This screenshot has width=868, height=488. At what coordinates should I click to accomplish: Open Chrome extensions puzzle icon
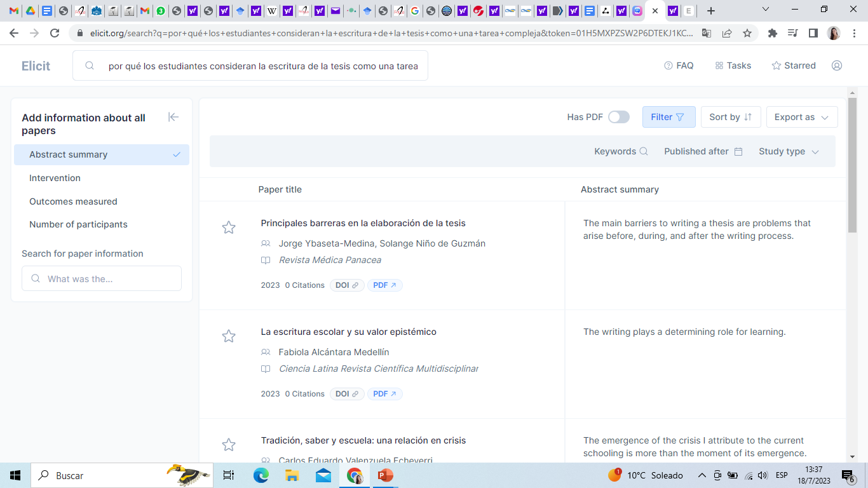pos(772,33)
